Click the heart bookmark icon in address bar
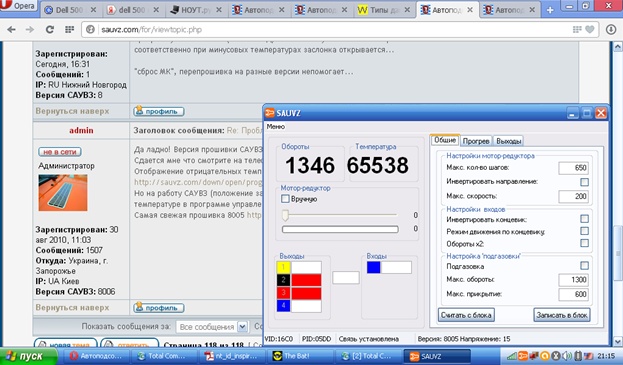The image size is (623, 365). pos(590,29)
